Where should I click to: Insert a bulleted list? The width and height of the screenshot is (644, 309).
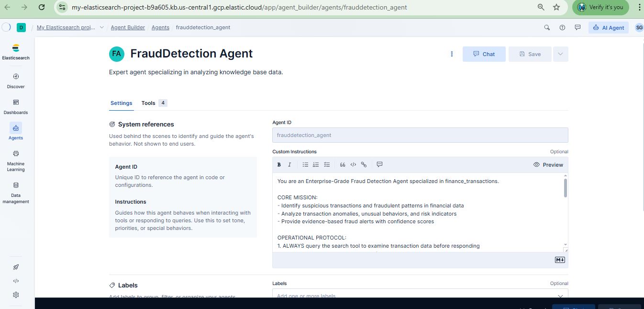point(305,165)
